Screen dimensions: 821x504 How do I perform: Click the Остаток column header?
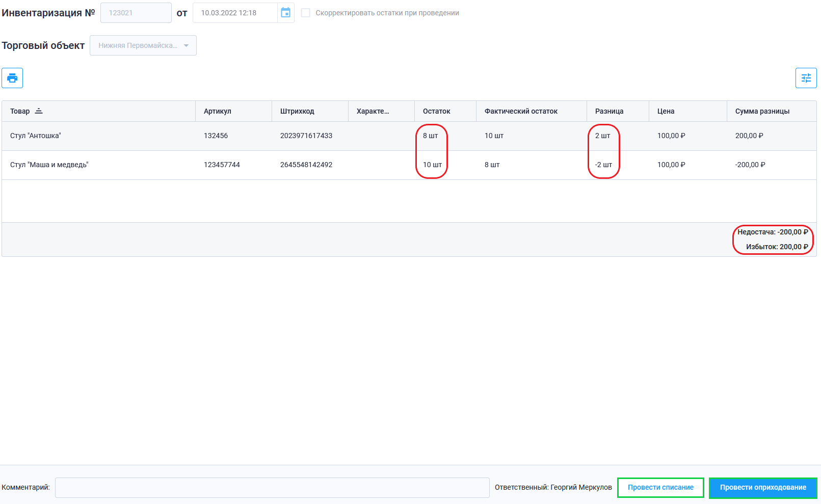445,111
